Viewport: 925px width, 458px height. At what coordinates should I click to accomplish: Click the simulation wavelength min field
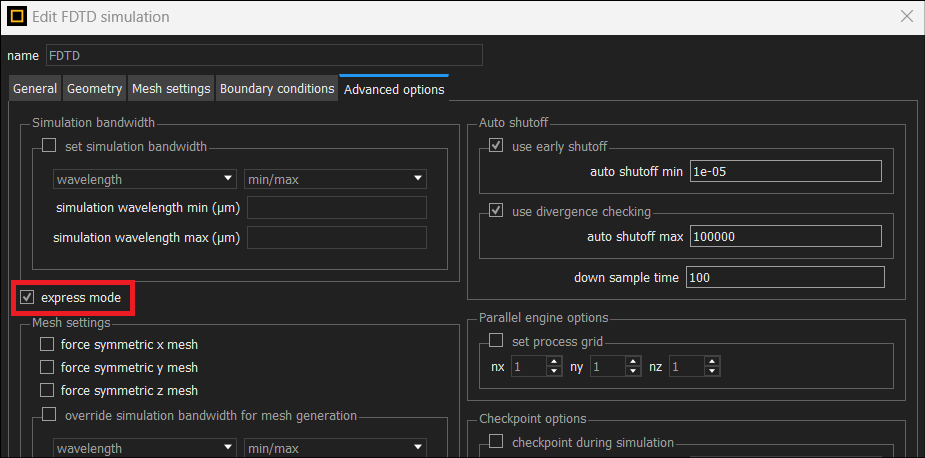[x=337, y=208]
